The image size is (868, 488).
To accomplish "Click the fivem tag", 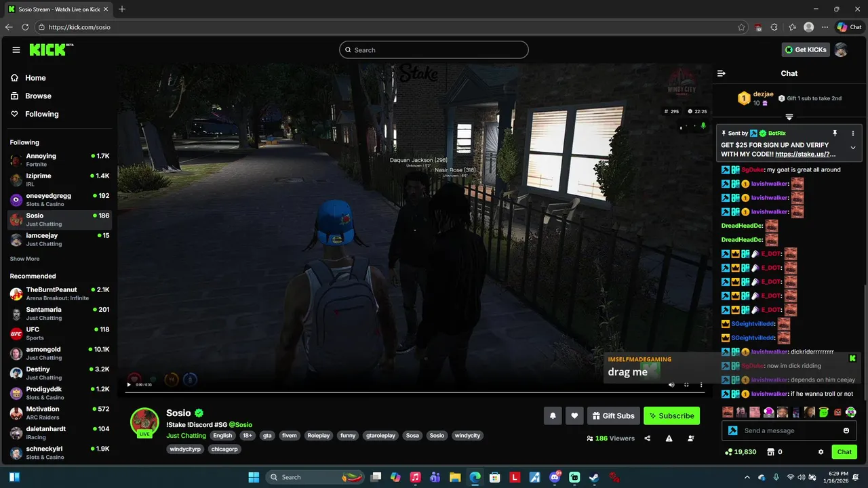I will pos(290,435).
